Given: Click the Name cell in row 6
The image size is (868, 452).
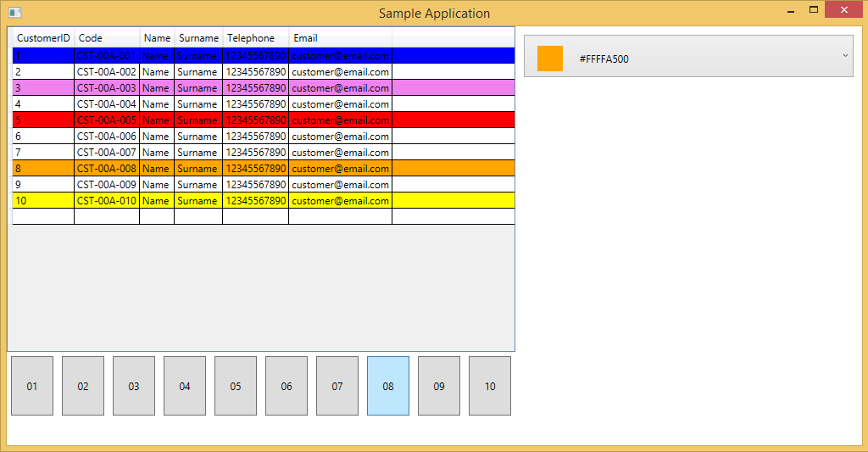Looking at the screenshot, I should (x=157, y=137).
